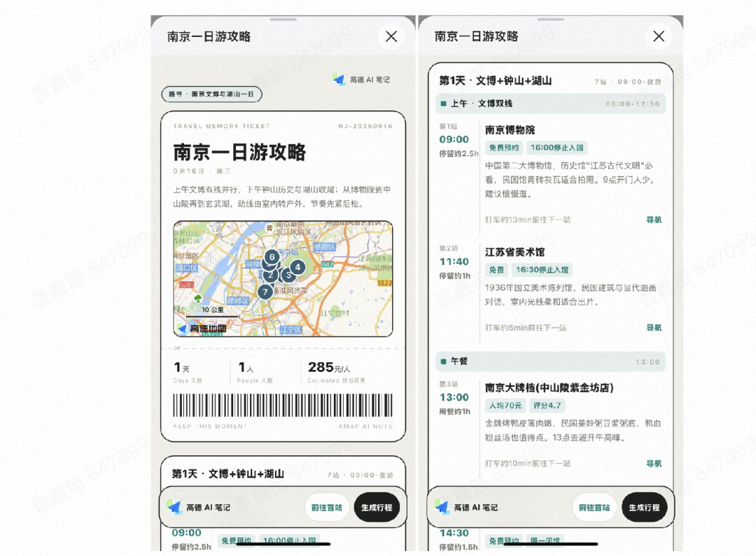This screenshot has width=756, height=556.
Task: Tap 生成行程 in the left panel
Action: (x=377, y=507)
